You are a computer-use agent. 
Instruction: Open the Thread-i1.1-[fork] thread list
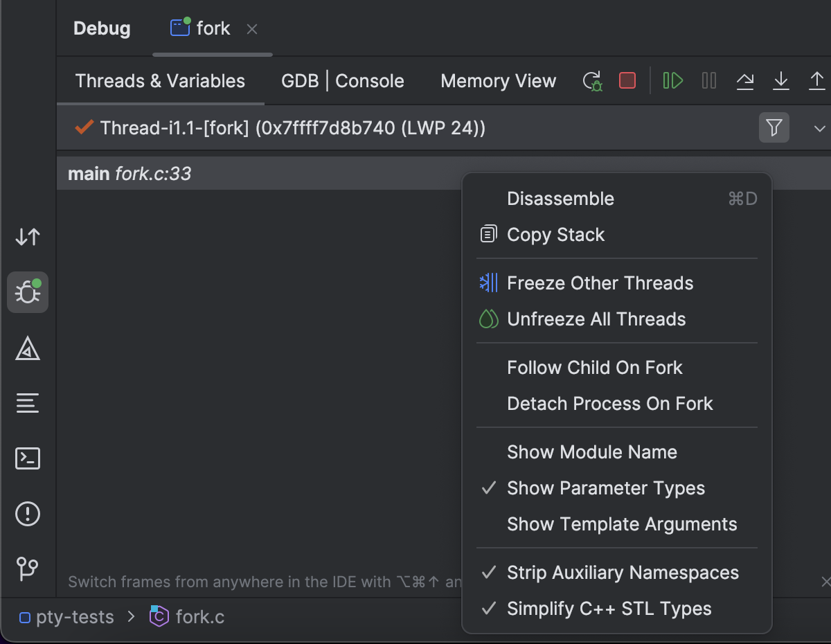[292, 128]
